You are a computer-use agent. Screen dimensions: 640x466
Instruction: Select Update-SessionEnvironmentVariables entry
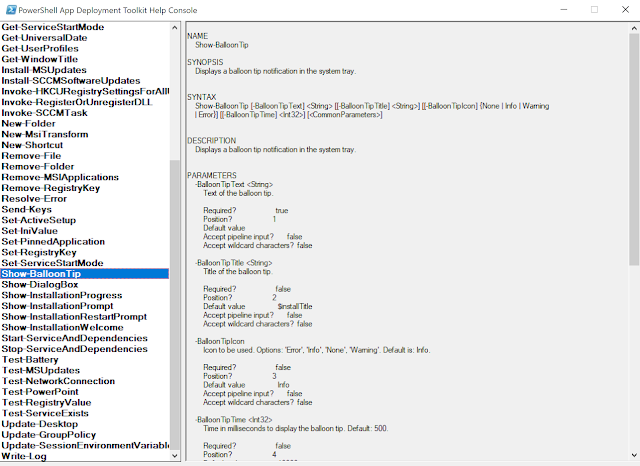(85, 446)
